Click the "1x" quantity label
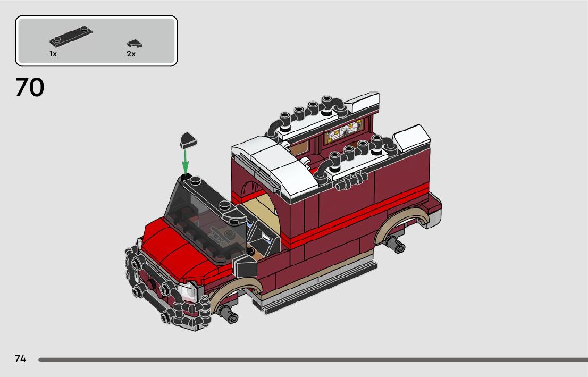Image resolution: width=588 pixels, height=377 pixels. click(x=53, y=54)
